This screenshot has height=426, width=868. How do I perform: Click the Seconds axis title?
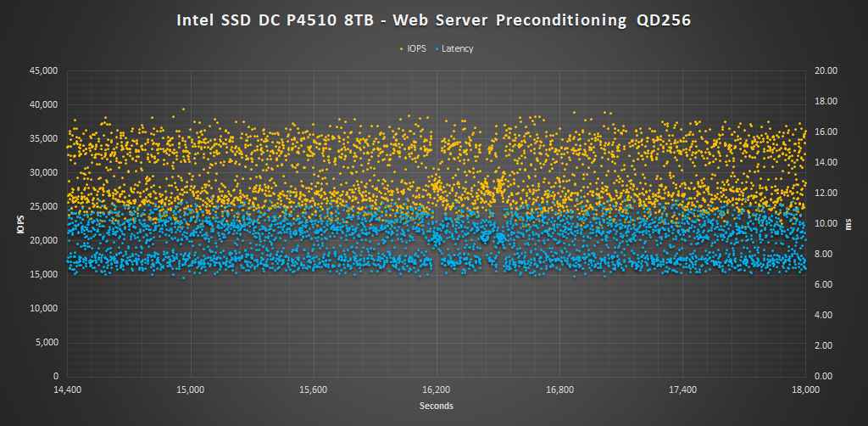point(437,406)
